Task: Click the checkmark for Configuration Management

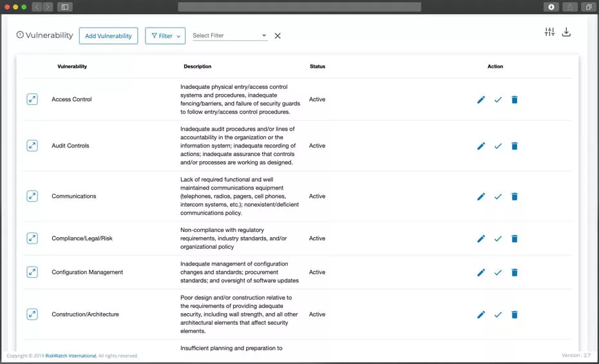Action: (498, 273)
